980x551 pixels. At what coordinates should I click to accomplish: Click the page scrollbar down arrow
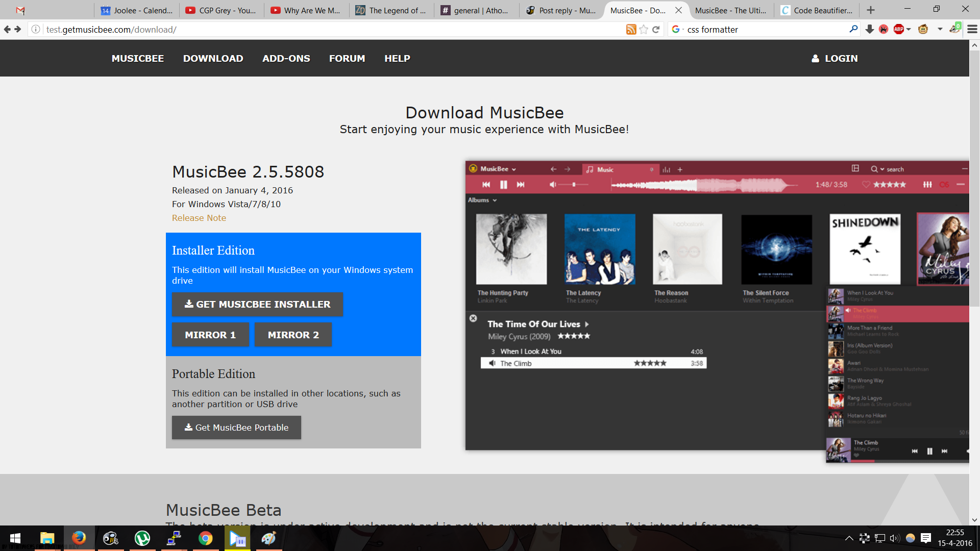coord(974,520)
